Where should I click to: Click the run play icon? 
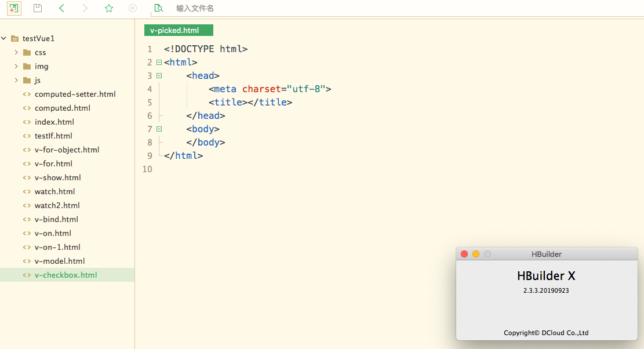point(133,8)
